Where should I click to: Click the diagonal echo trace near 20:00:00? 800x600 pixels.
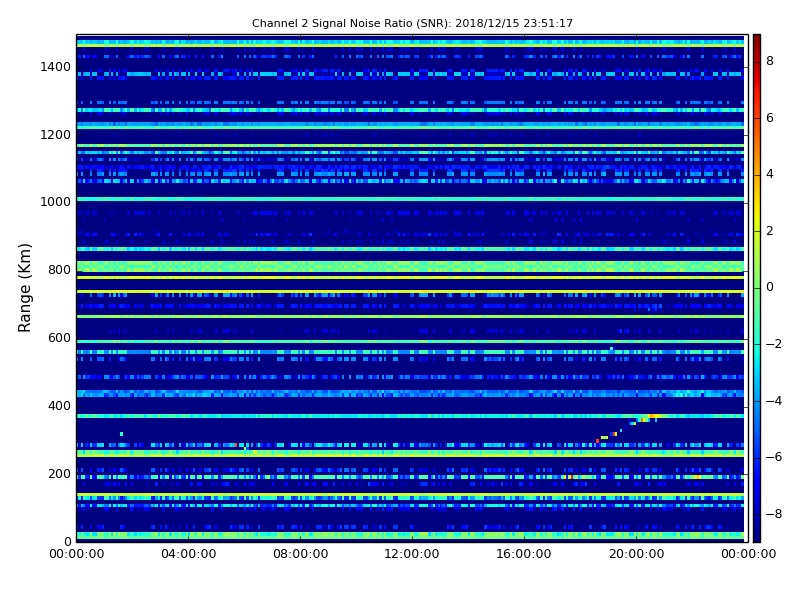(x=628, y=429)
